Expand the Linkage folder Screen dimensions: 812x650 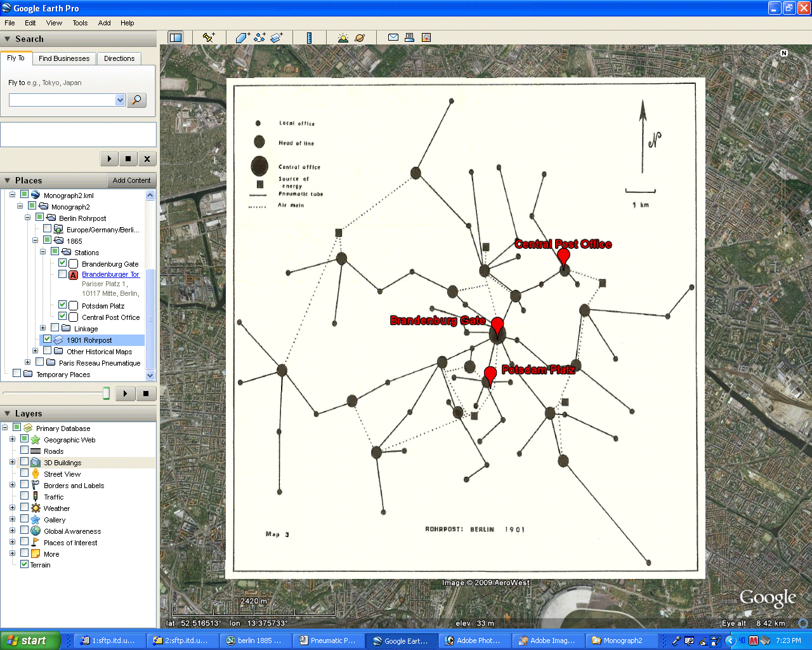point(43,328)
